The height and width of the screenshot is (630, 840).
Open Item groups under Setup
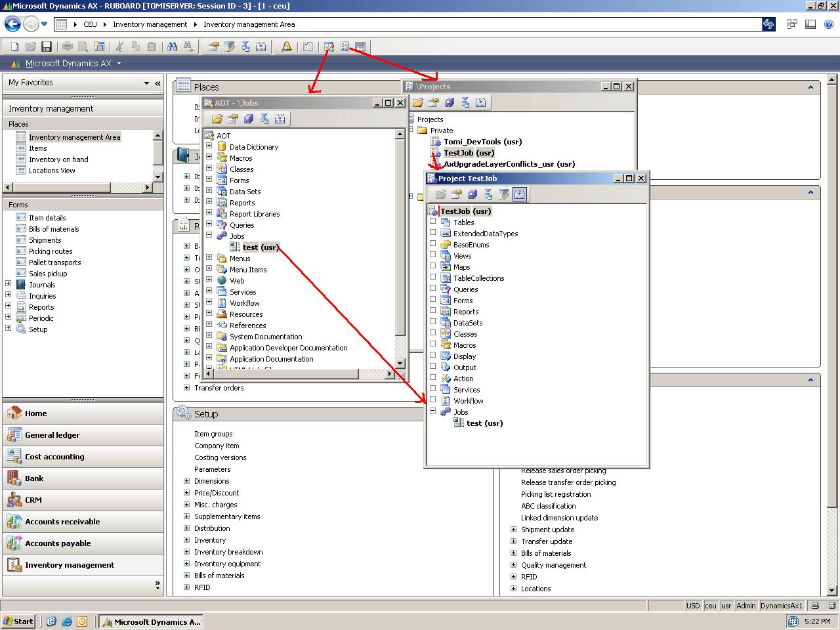[213, 434]
